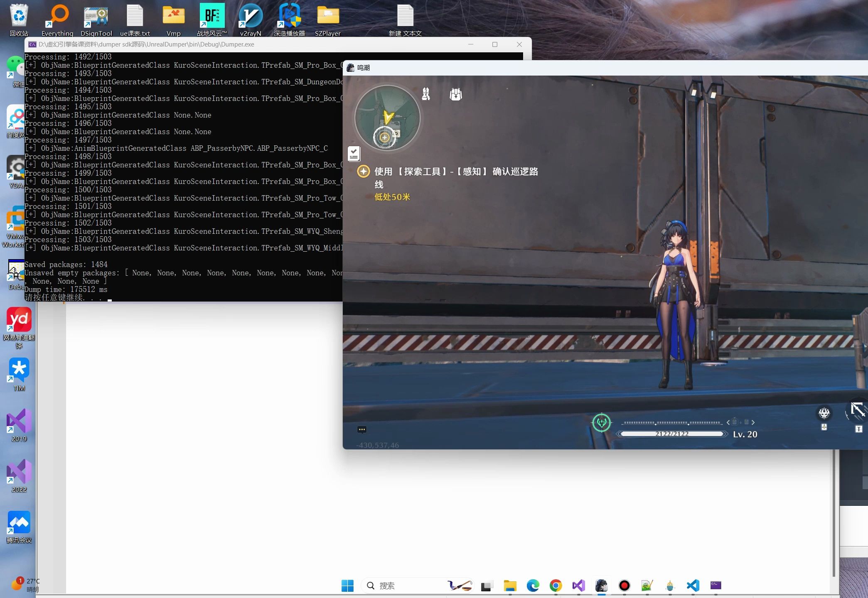Click the yellow 低处50米 distance text
Viewport: 868px width, 598px height.
coord(392,197)
